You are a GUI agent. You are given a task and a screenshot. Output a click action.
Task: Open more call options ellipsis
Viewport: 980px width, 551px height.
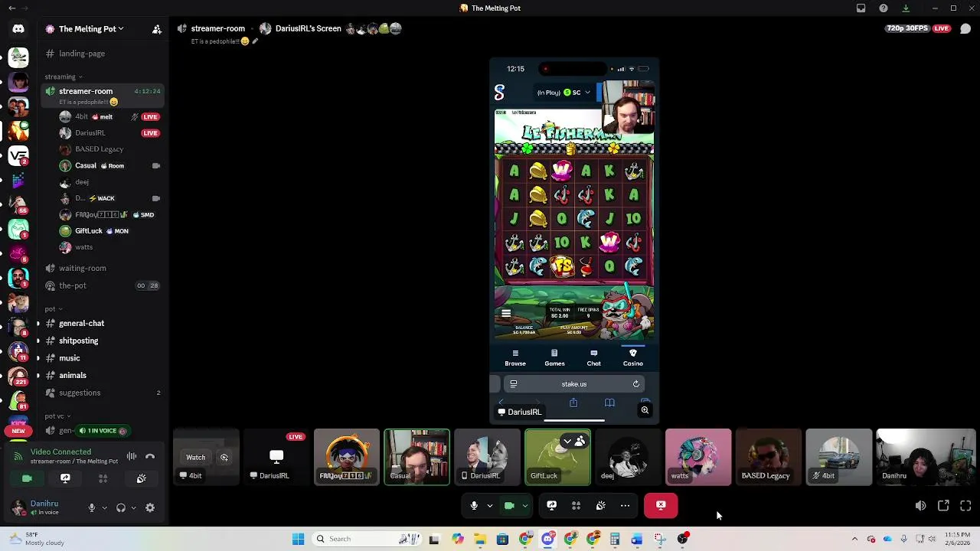625,505
